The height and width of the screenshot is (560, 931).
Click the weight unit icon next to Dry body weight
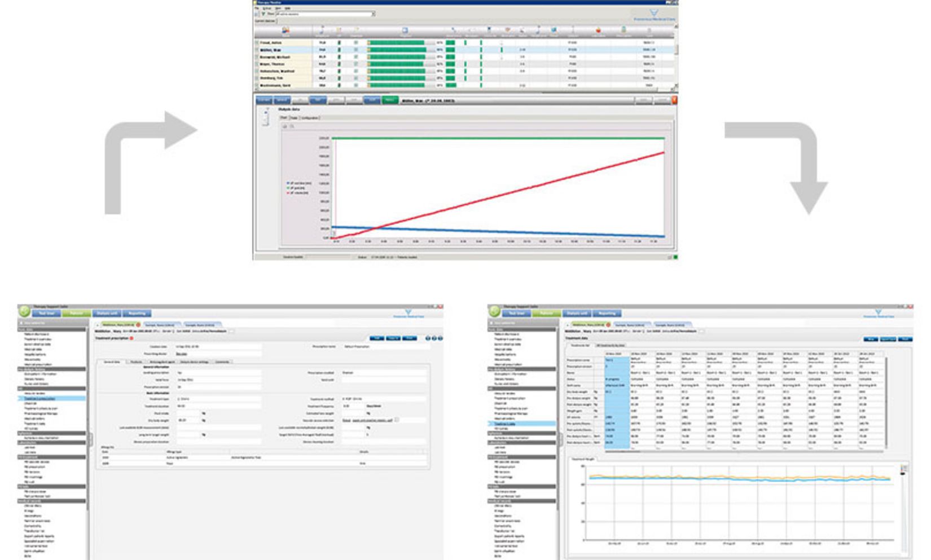point(204,421)
